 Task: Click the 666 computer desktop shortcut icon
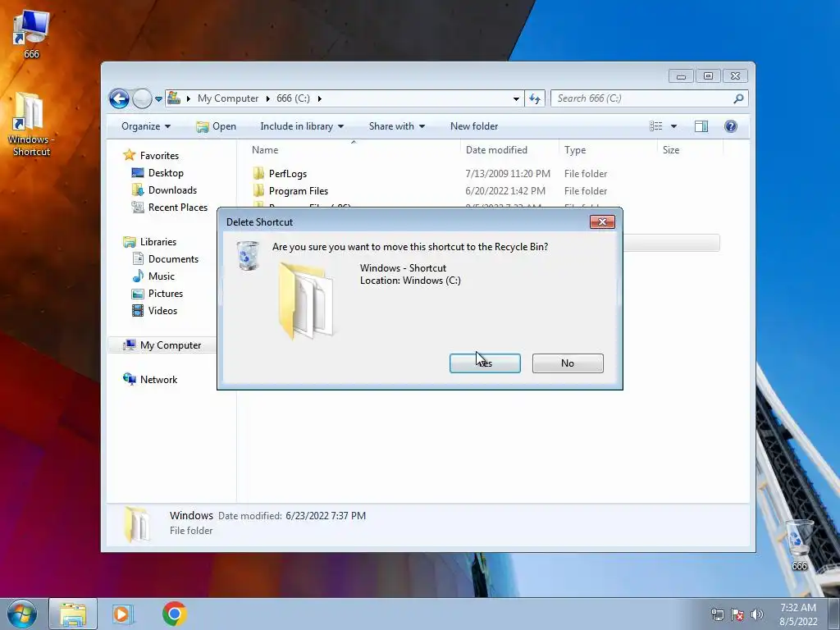tap(31, 28)
